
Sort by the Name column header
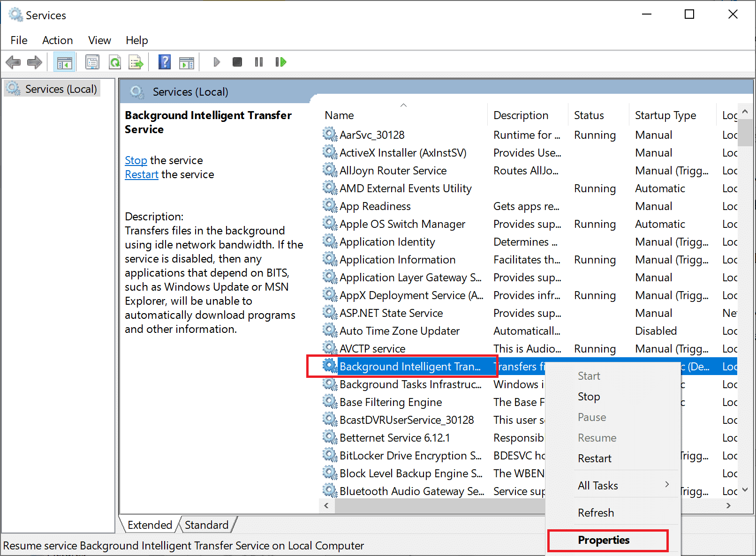(340, 115)
